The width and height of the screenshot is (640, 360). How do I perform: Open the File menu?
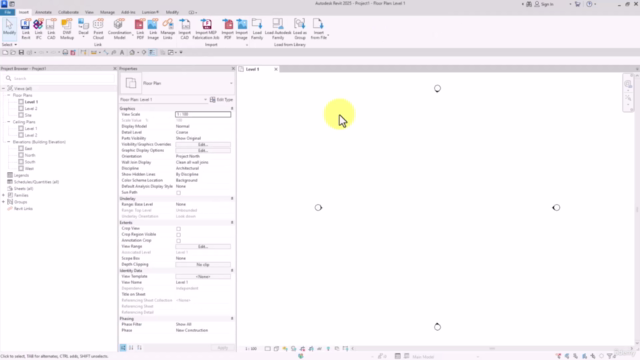(7, 12)
